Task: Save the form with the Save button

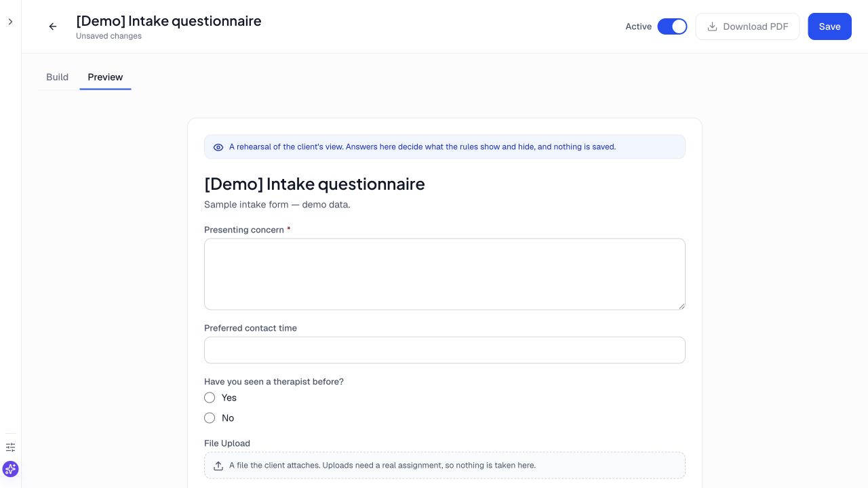Action: pos(829,26)
